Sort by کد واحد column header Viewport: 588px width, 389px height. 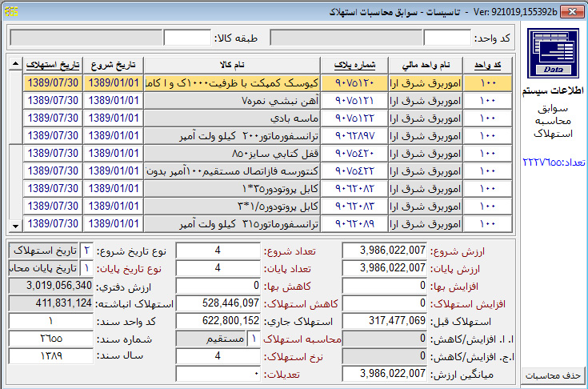[x=488, y=66]
